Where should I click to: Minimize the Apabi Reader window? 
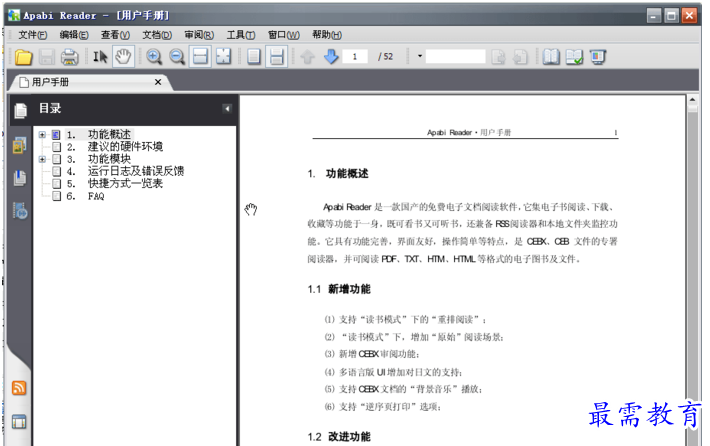pos(654,16)
